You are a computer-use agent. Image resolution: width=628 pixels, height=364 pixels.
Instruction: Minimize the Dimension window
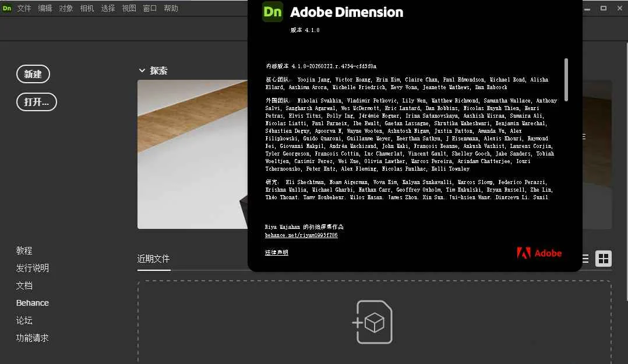click(587, 8)
